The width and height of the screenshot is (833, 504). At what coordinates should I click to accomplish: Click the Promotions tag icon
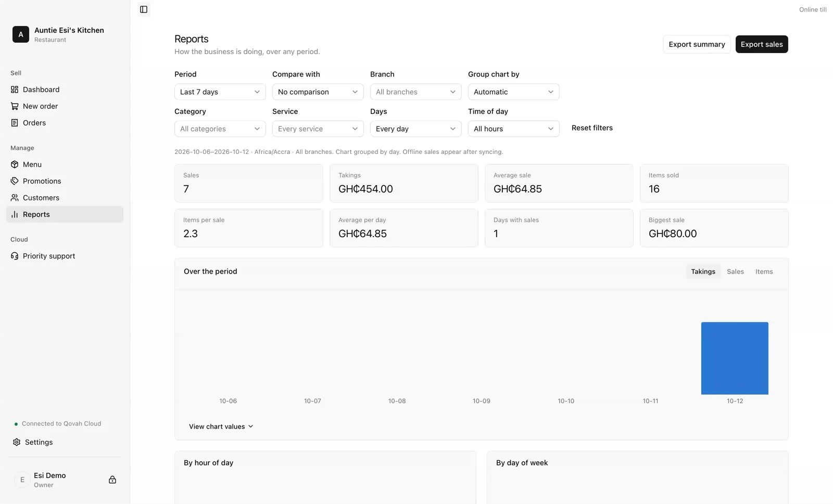click(x=15, y=181)
